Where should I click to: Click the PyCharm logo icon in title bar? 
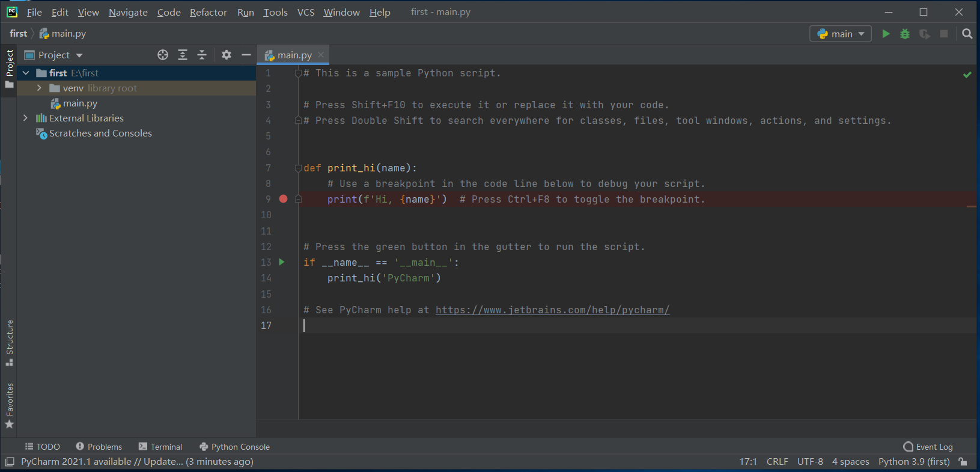point(12,12)
